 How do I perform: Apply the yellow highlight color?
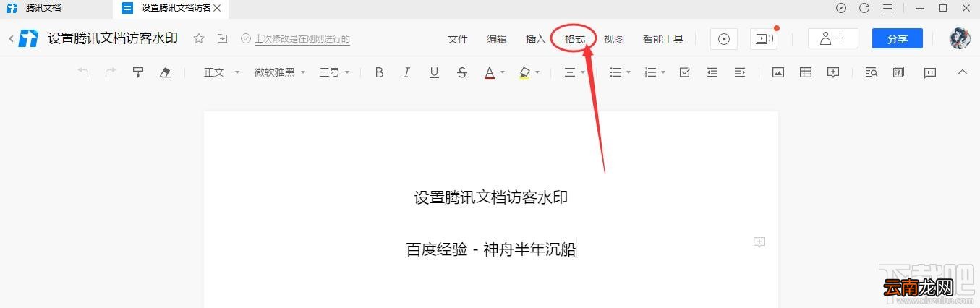coord(524,72)
